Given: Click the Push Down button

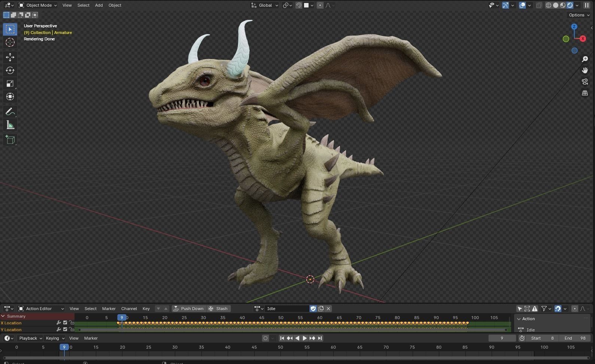Looking at the screenshot, I should click(x=189, y=309).
